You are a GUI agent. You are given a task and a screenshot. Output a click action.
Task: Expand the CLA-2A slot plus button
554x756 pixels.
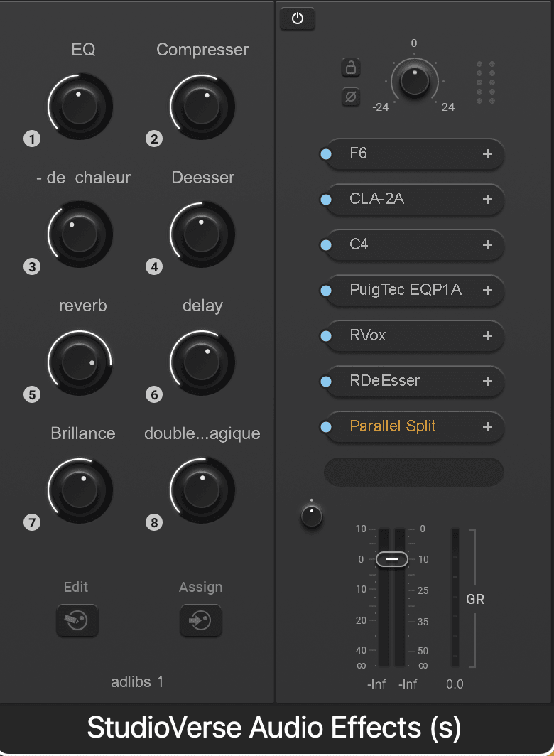(x=487, y=199)
